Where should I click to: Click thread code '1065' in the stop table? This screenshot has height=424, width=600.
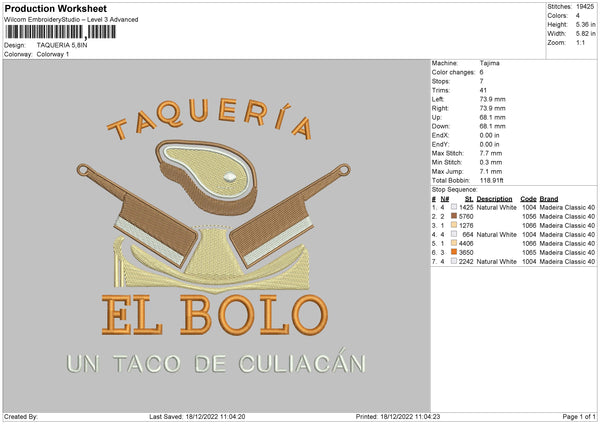pos(529,253)
